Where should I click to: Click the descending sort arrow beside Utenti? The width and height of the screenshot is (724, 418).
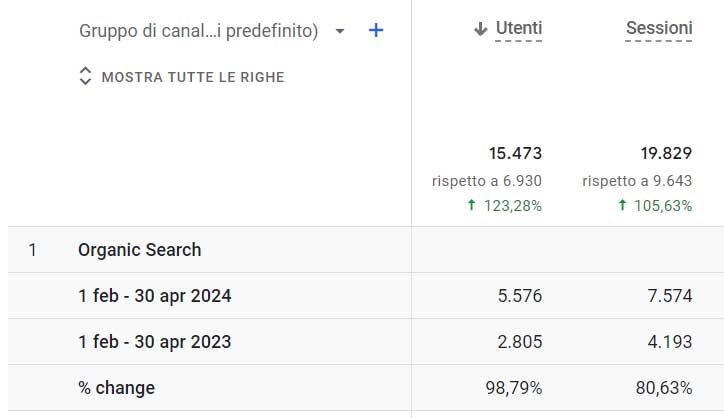[481, 30]
